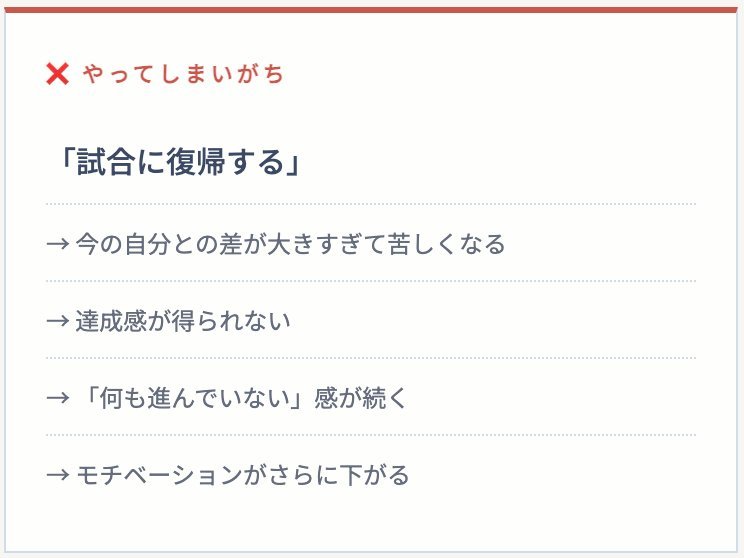Select the 「試合に復帰する」 title
744x558 pixels.
click(180, 162)
